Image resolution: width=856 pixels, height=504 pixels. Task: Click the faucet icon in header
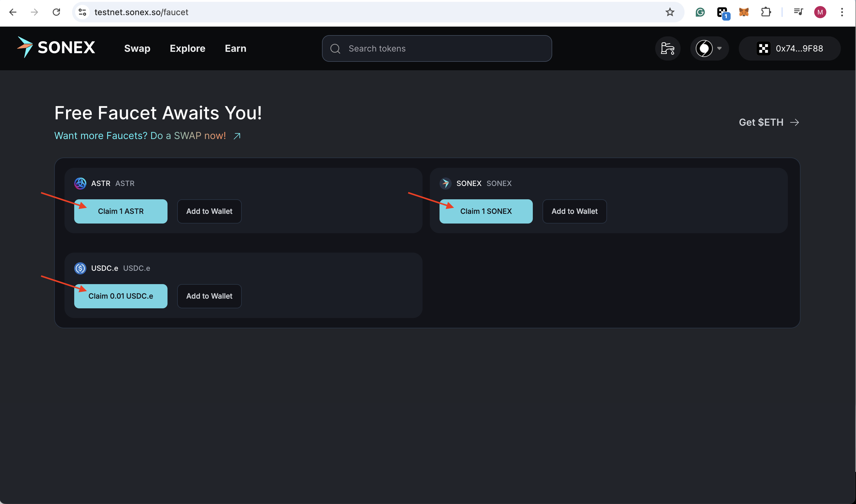(668, 48)
